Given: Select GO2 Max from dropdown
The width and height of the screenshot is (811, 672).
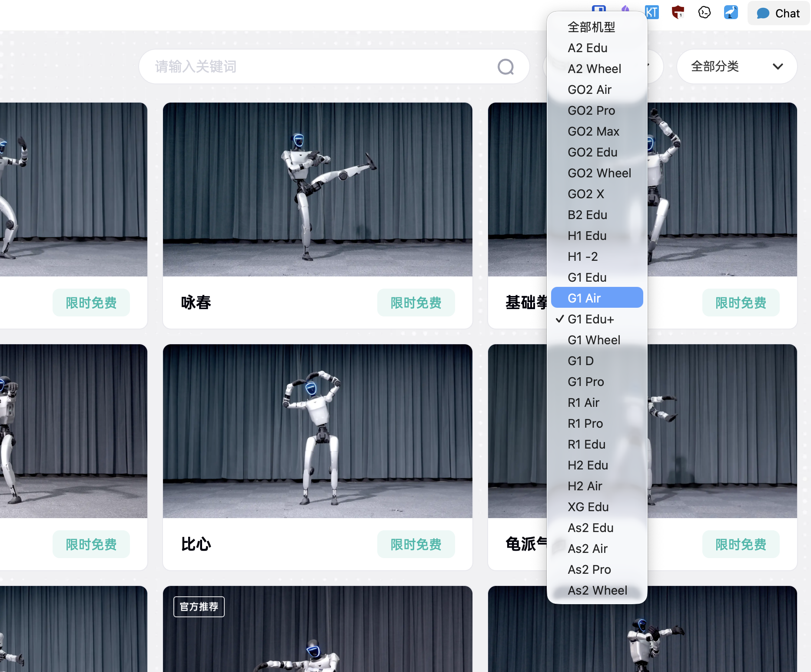Looking at the screenshot, I should 597,131.
